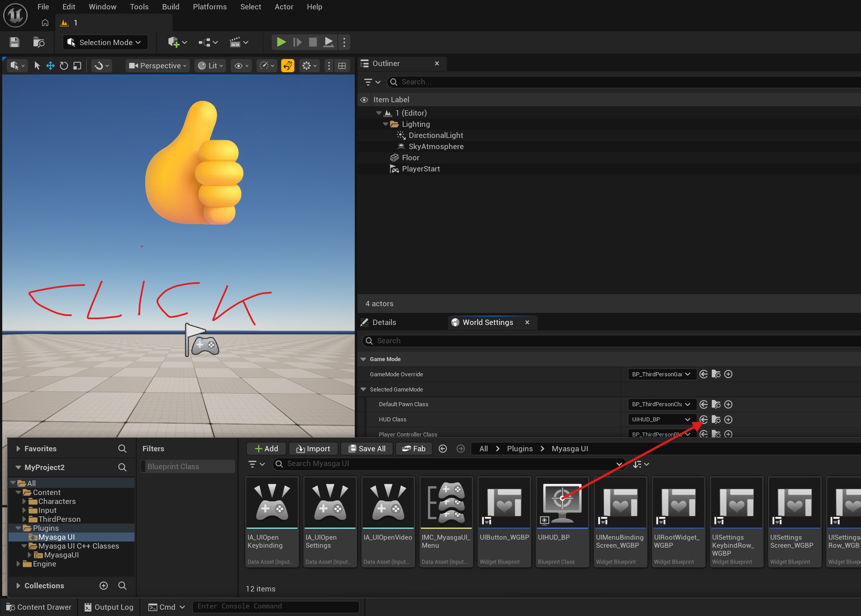Toggle viewport layout grid icon
Image resolution: width=861 pixels, height=616 pixels.
[342, 66]
